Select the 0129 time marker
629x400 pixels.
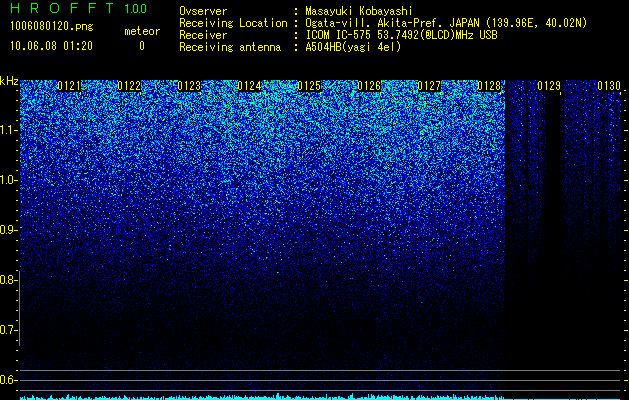click(549, 86)
